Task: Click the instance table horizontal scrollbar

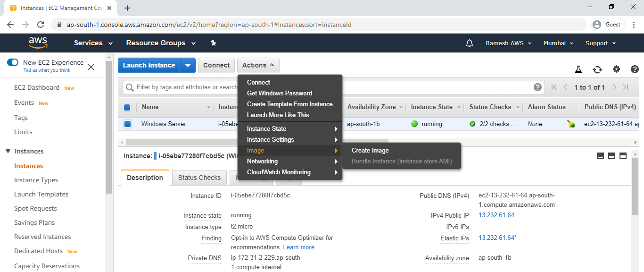Action: (x=257, y=142)
